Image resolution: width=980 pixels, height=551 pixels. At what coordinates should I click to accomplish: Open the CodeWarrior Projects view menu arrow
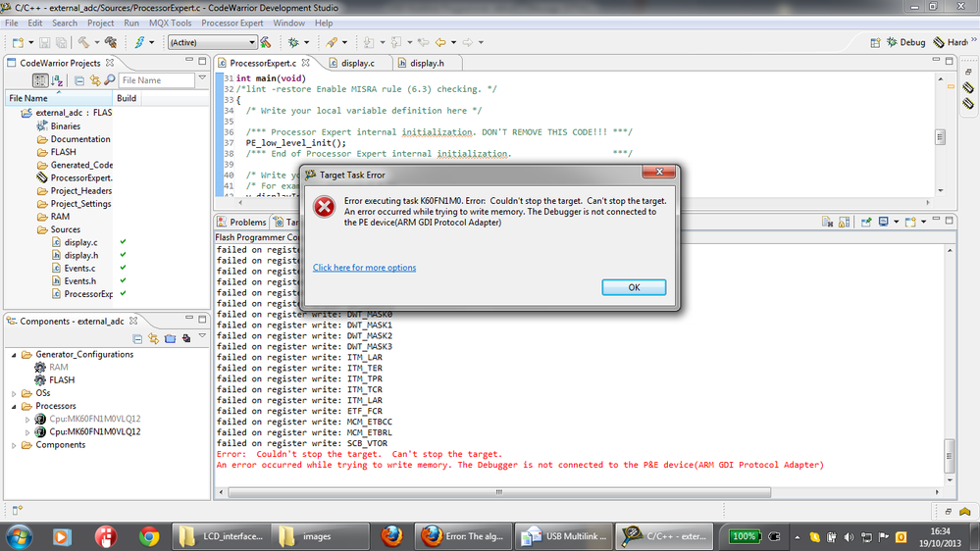pos(202,78)
